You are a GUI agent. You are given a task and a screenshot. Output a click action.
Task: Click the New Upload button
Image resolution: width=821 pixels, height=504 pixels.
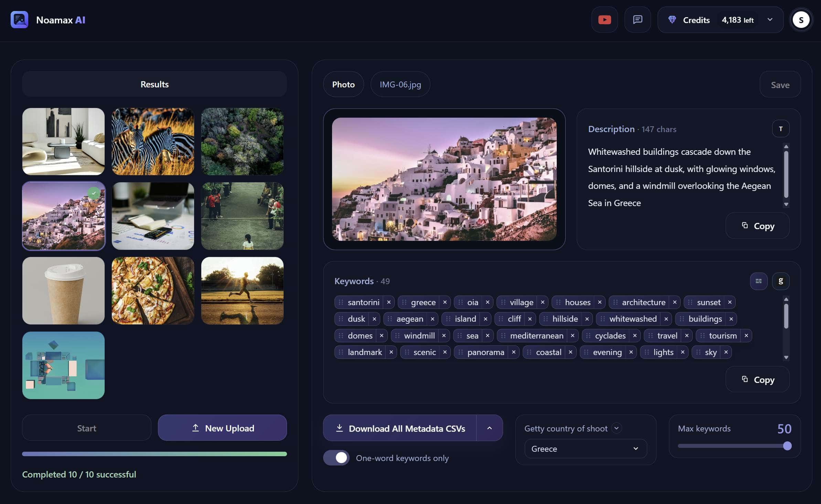pyautogui.click(x=222, y=428)
